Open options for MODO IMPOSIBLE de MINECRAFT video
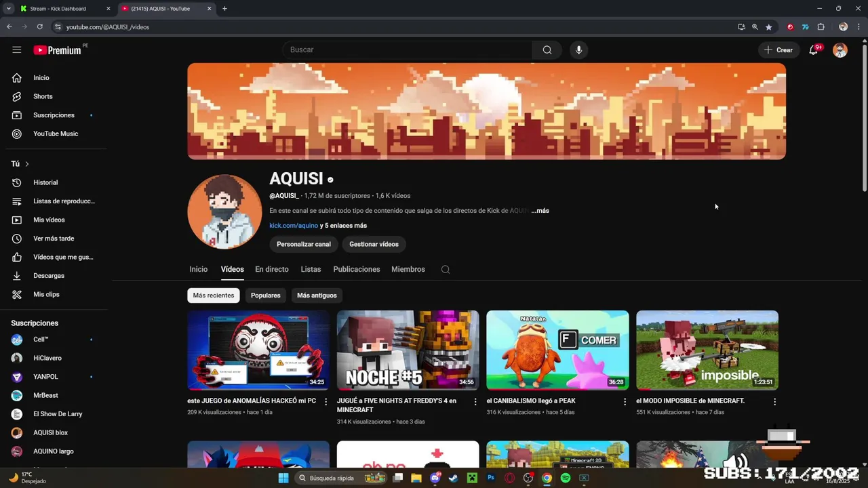The width and height of the screenshot is (868, 488). (774, 401)
